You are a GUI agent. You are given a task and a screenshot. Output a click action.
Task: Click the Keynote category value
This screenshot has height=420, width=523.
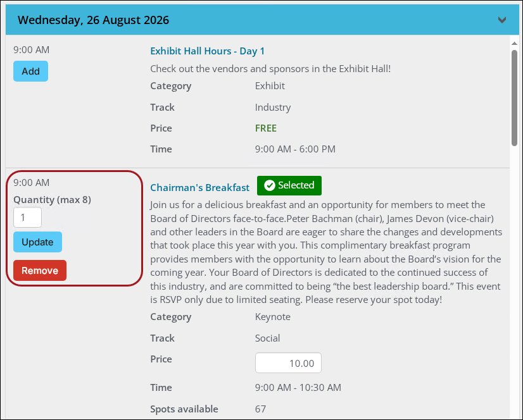point(272,316)
